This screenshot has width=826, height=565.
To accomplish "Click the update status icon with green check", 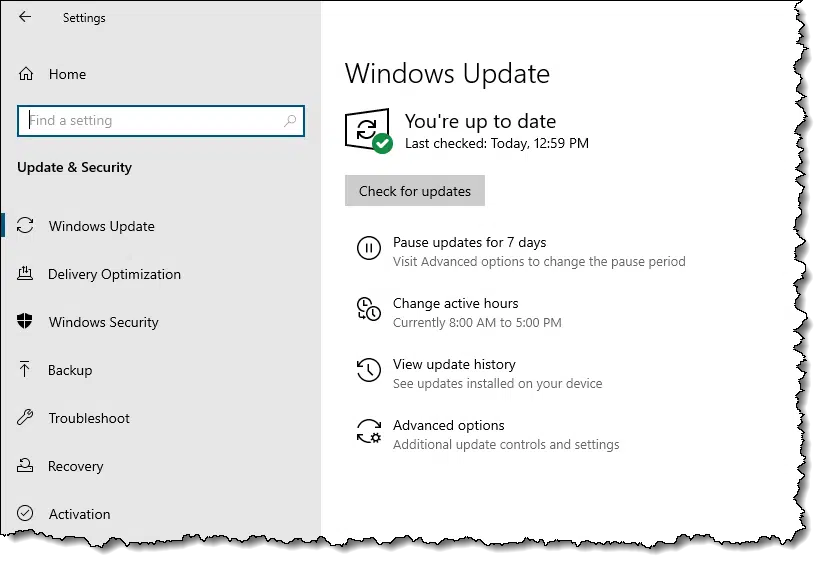I will (368, 131).
